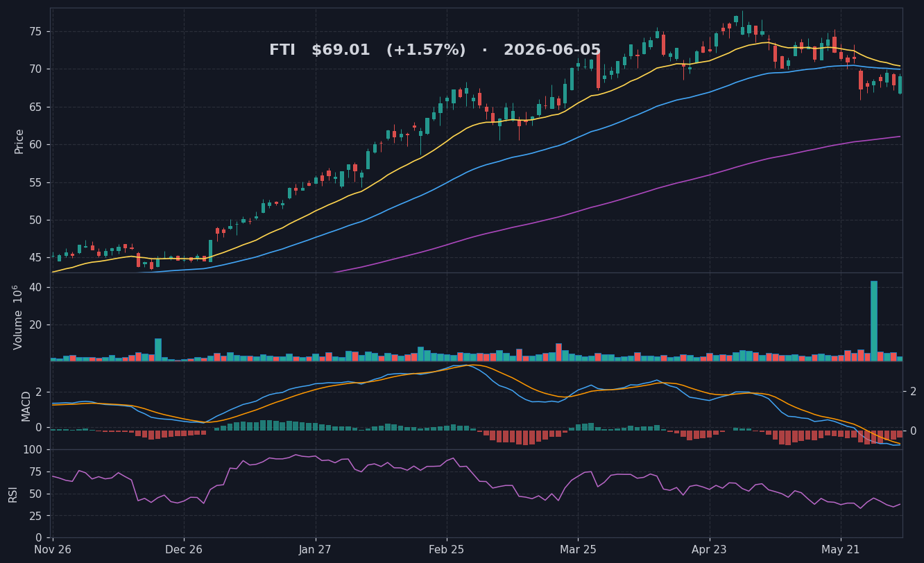Image resolution: width=924 pixels, height=563 pixels.
Task: Click the 75 price tick label
Action: point(36,32)
